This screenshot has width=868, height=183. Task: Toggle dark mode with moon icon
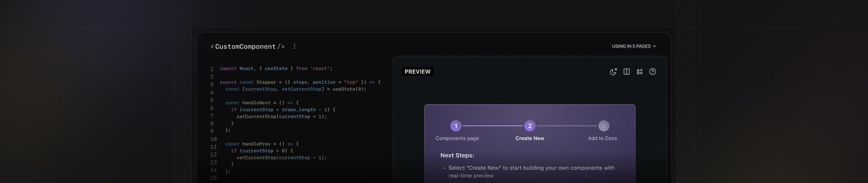click(614, 71)
